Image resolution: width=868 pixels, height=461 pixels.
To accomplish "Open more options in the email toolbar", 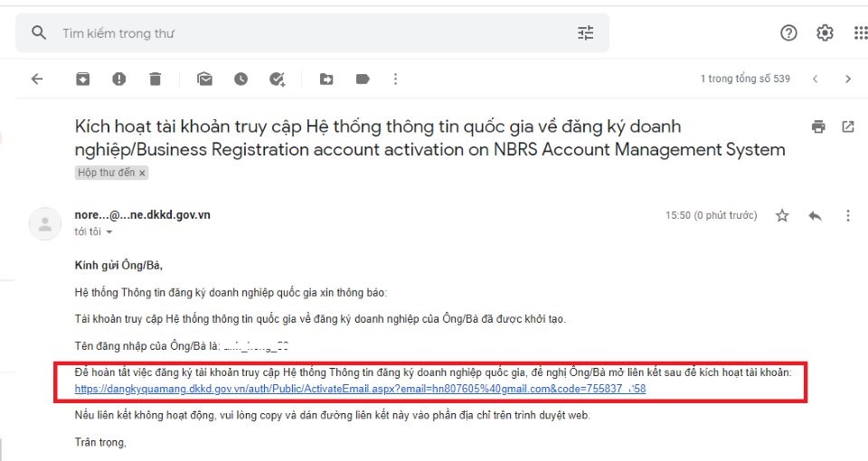I will pyautogui.click(x=395, y=80).
